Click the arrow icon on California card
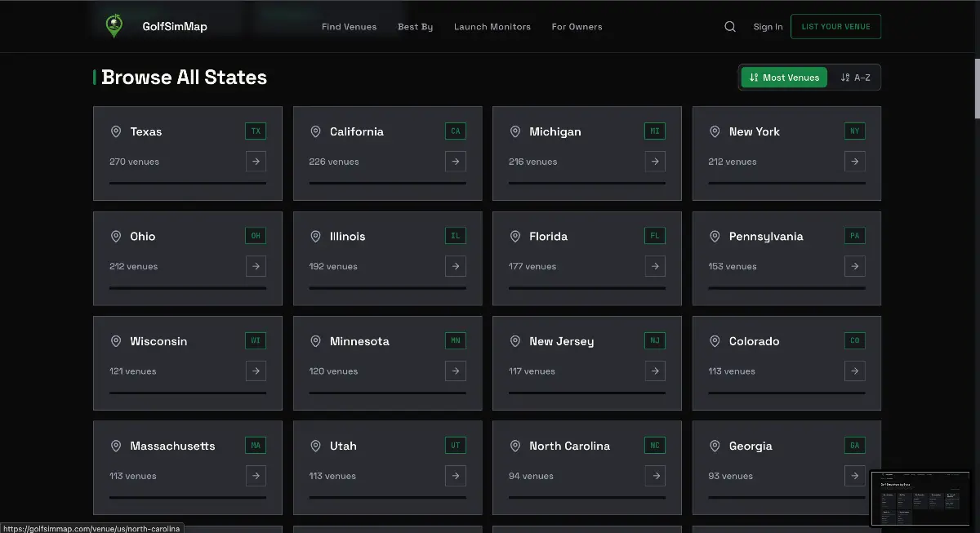This screenshot has height=533, width=980. (x=456, y=162)
